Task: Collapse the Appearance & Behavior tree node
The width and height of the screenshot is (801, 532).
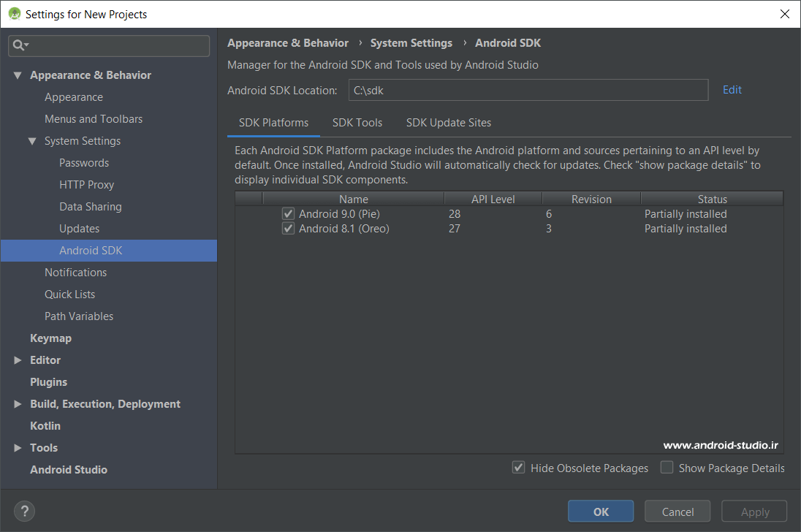Action: coord(18,75)
